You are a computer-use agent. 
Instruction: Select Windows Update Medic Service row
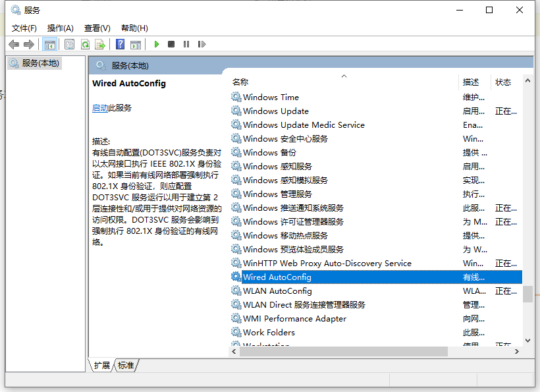376,125
